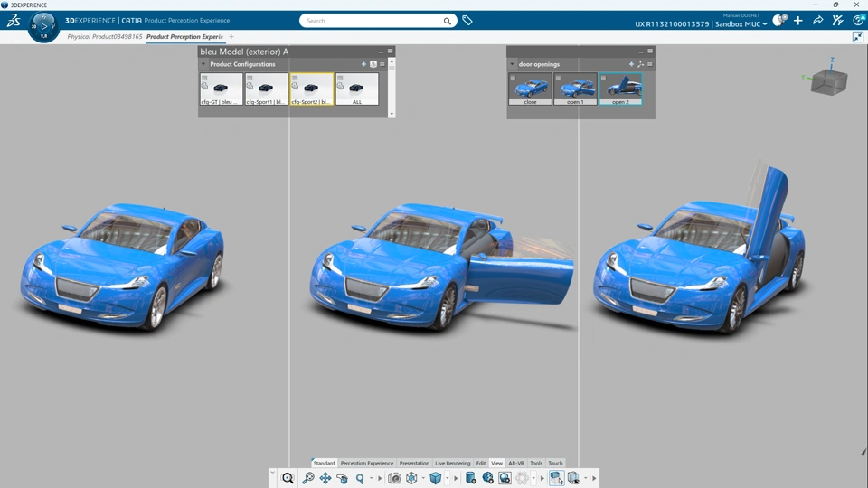Open the Physical Product03498165 tab

(105, 36)
